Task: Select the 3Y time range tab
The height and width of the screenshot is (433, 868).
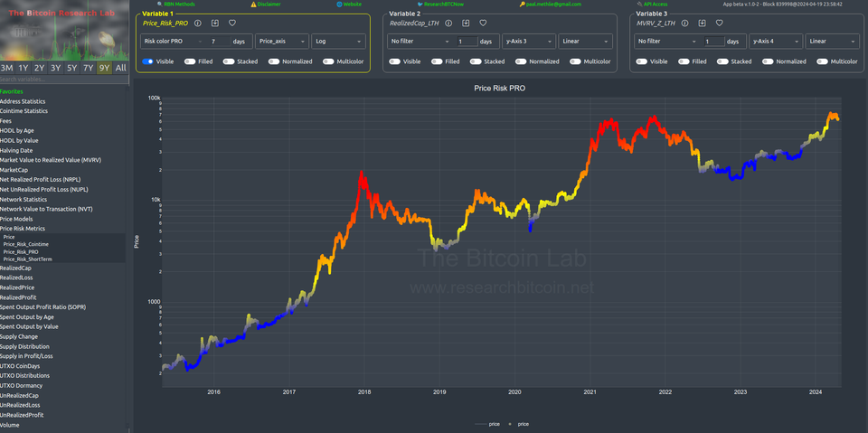Action: (x=55, y=68)
